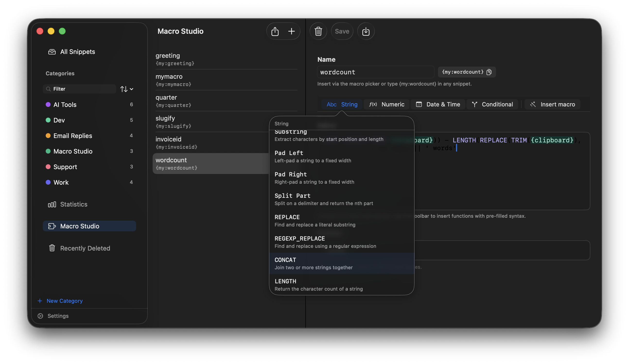Click the Insert macro wand icon

[x=533, y=104]
